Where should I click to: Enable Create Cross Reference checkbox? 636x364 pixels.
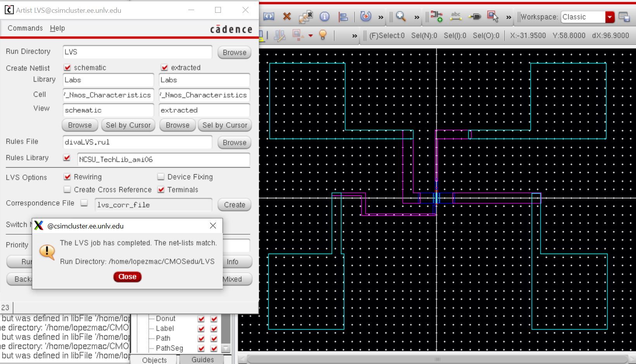click(67, 190)
